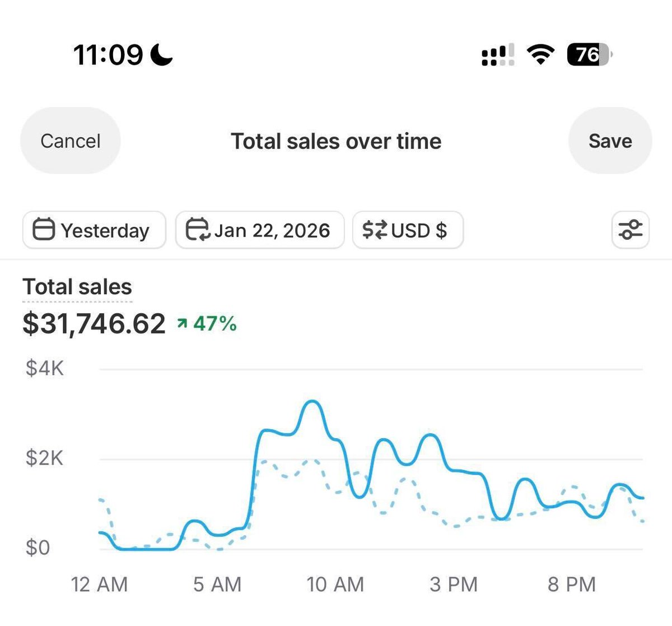Tap the $4K axis label

(45, 368)
